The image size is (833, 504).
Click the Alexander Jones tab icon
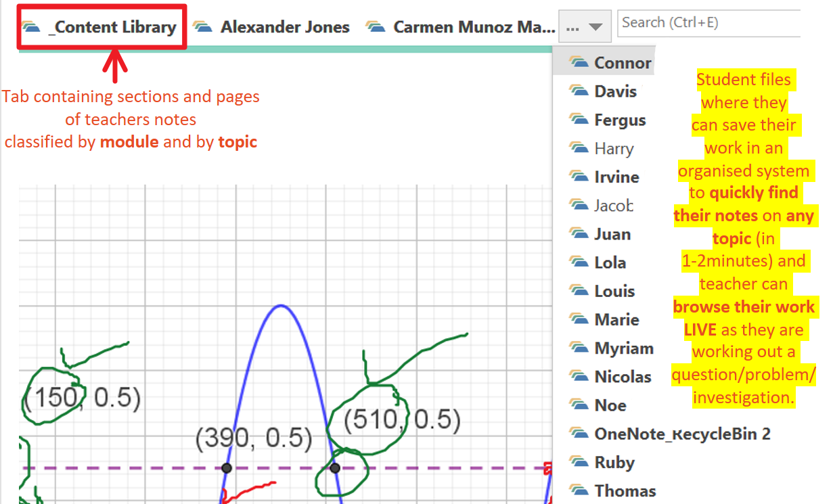click(x=202, y=27)
